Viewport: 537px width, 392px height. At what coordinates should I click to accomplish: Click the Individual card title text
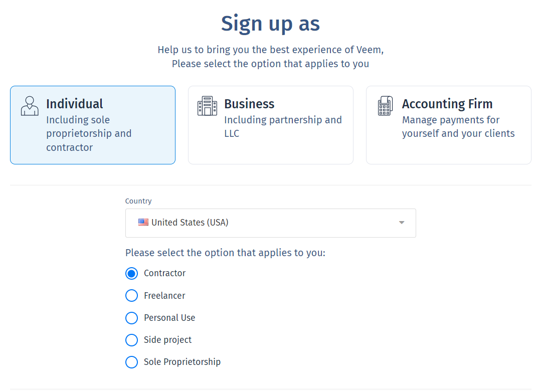pyautogui.click(x=74, y=104)
